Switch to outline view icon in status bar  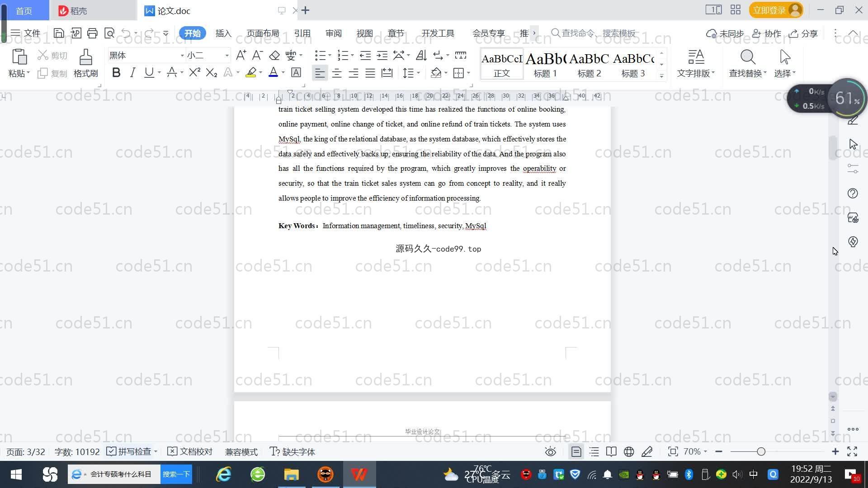[594, 451]
